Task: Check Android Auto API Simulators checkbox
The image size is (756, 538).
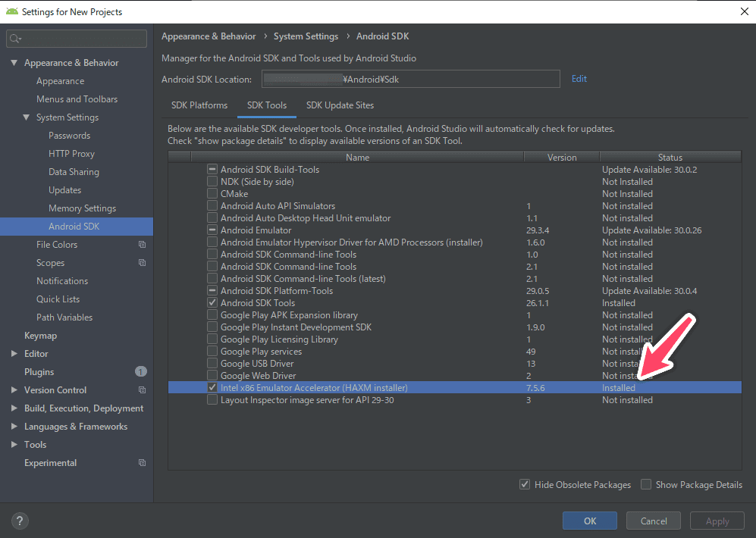Action: coord(212,205)
